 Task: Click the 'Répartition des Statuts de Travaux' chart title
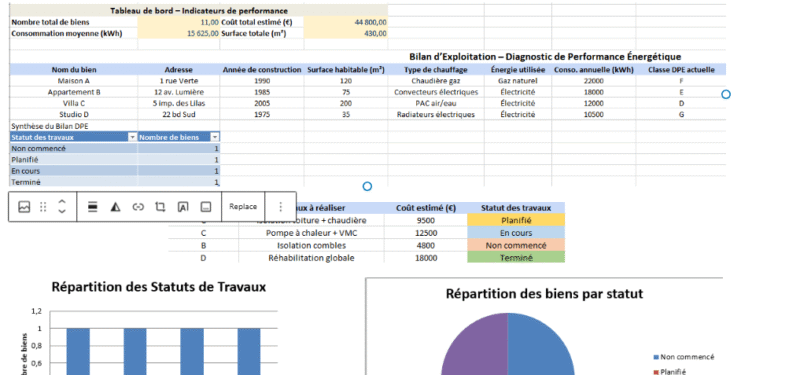click(159, 287)
